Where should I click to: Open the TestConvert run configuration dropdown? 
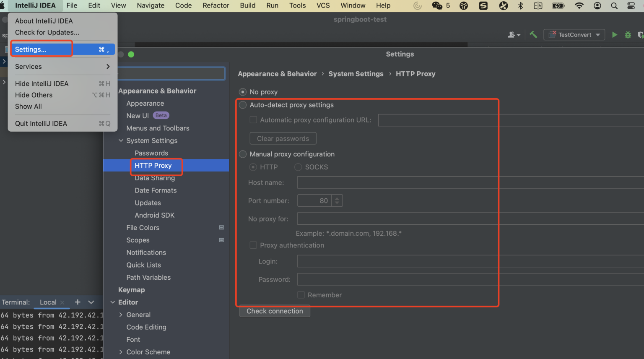574,35
